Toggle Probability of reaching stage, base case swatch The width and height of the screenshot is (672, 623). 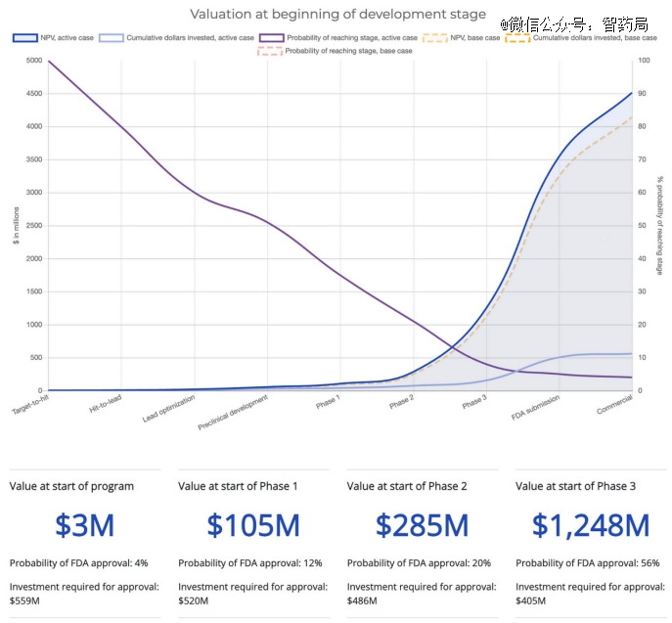(x=270, y=51)
